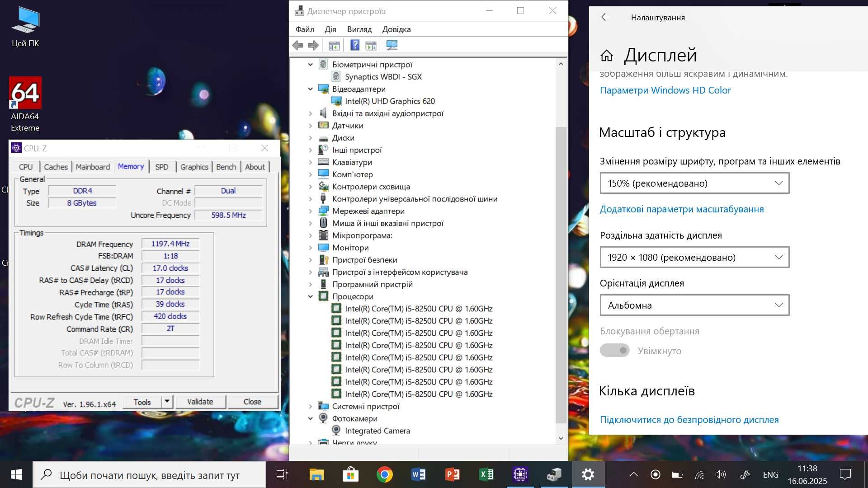Launch File Explorer from the taskbar

point(316,474)
